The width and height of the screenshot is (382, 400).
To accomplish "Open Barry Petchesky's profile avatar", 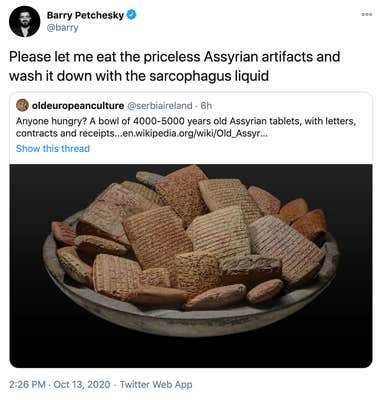I will pos(24,21).
